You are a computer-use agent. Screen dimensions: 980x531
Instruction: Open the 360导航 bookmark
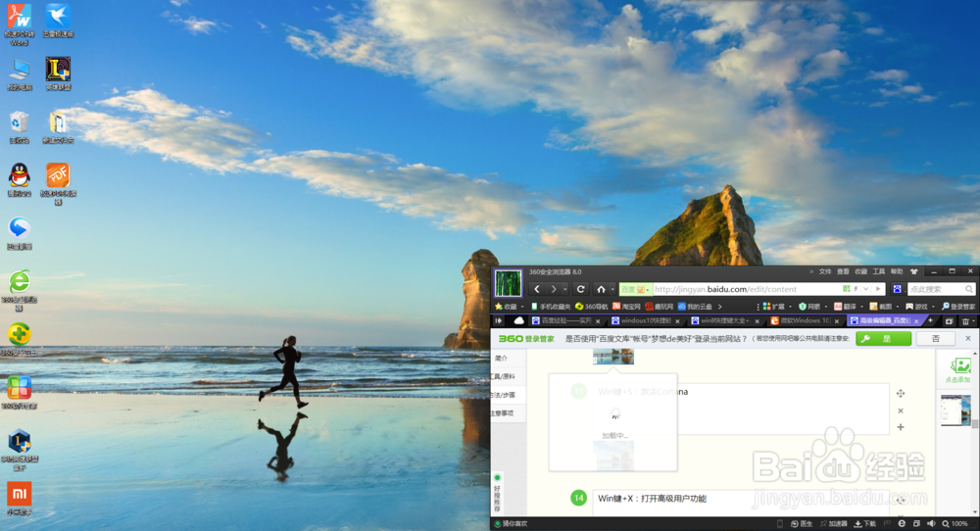591,307
